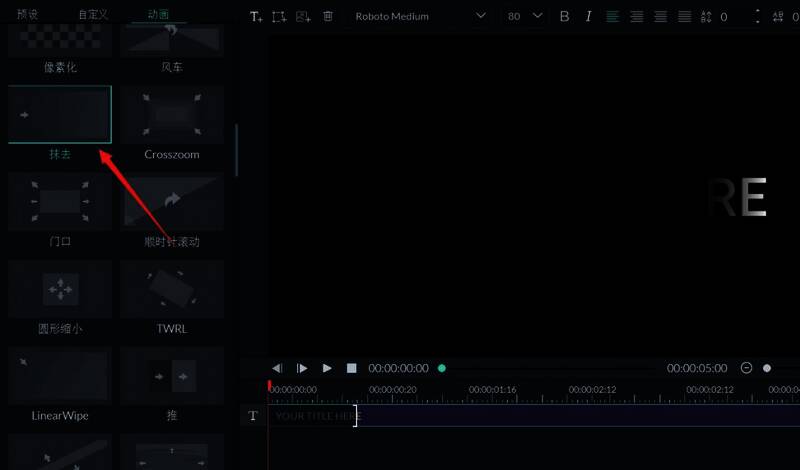Click the add text icon
800x470 pixels.
pyautogui.click(x=256, y=17)
